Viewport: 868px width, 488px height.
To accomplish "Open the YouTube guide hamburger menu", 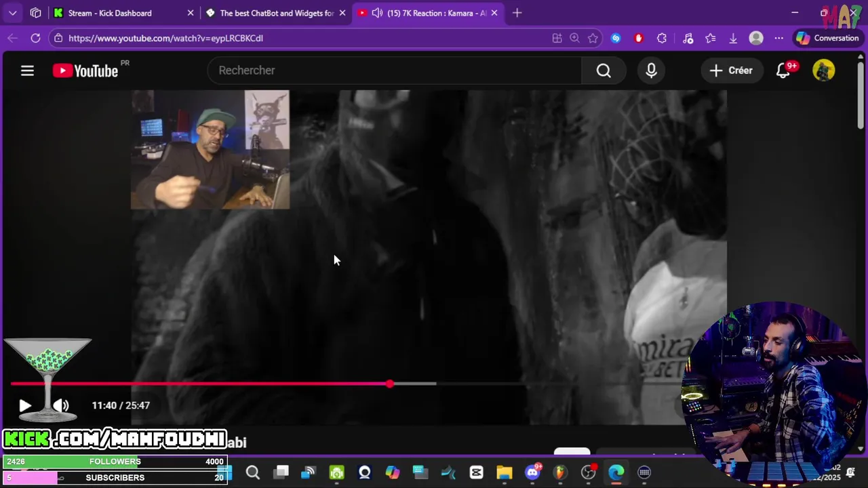I will click(27, 70).
